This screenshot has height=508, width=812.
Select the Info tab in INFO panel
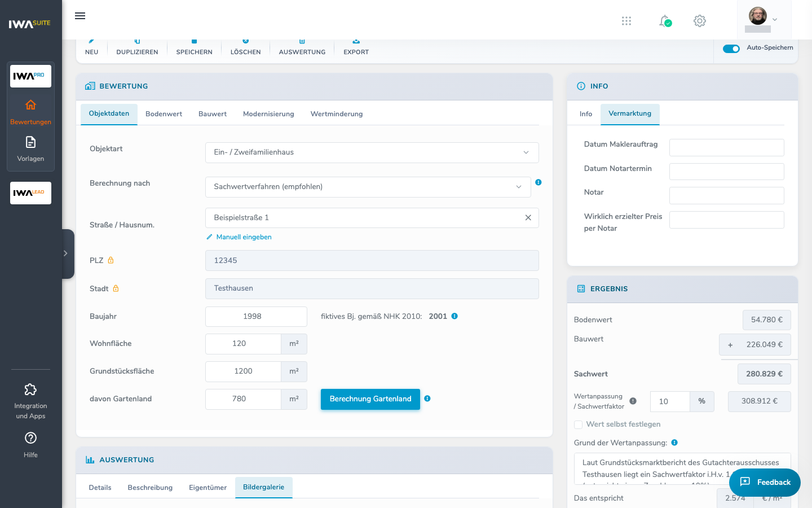(586, 114)
